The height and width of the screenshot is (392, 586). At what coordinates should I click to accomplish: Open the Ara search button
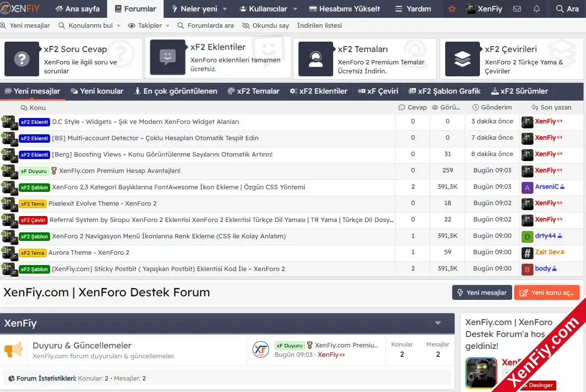(567, 8)
